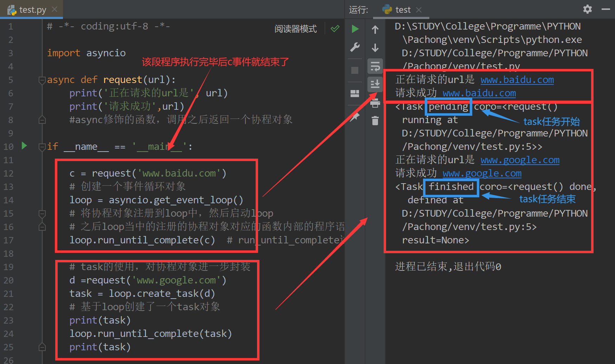The image size is (615, 364).
Task: Close the 'test' run tab
Action: pos(419,10)
